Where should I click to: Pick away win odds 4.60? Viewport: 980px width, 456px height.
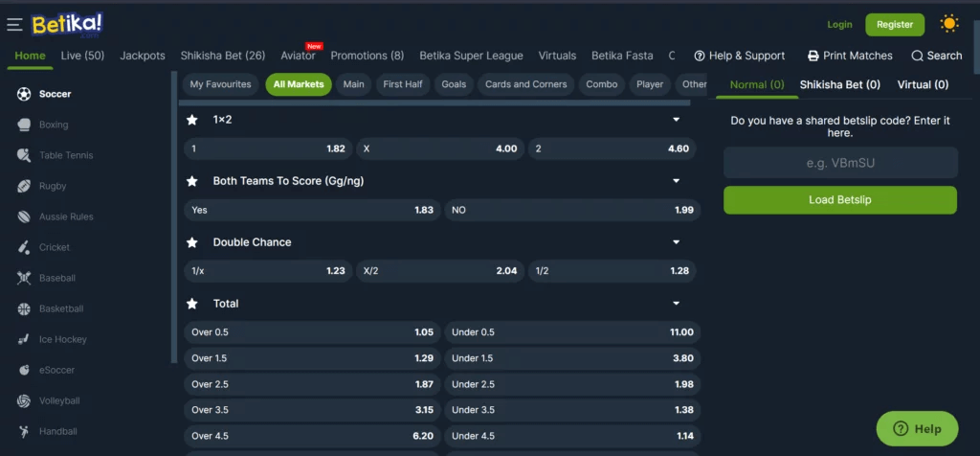pos(612,148)
